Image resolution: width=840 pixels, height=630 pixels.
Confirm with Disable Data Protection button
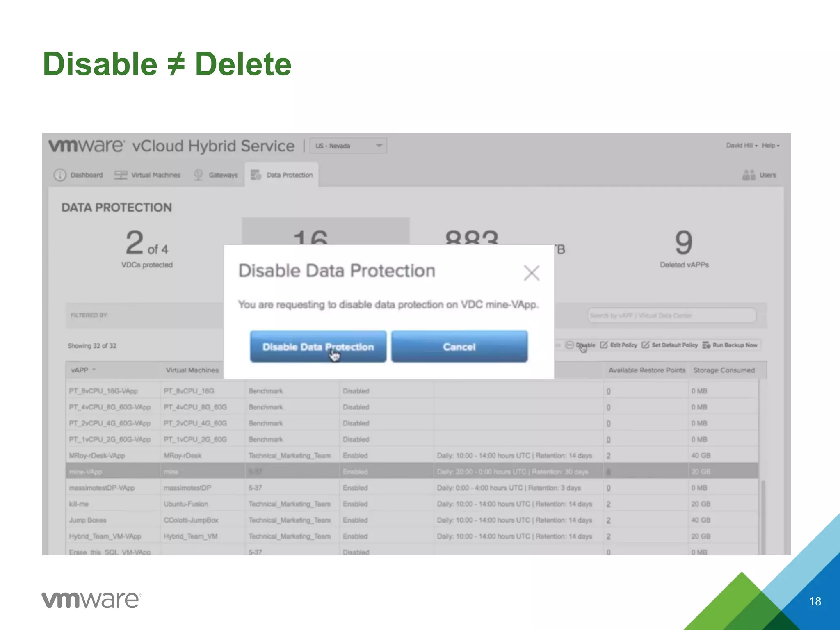(318, 347)
